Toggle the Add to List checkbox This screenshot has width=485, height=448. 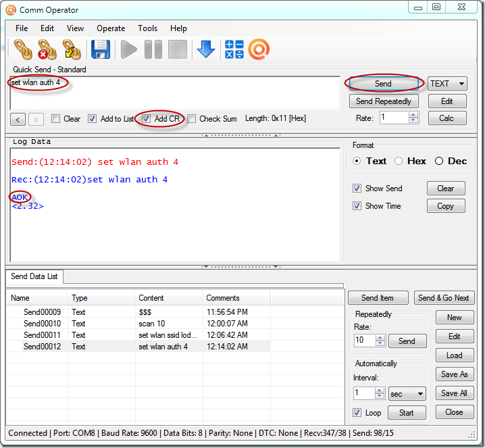point(92,119)
